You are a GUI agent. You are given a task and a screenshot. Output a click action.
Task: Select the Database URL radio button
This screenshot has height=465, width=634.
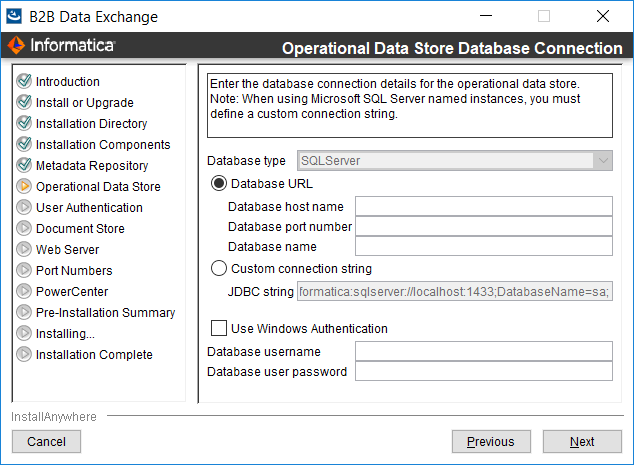219,184
